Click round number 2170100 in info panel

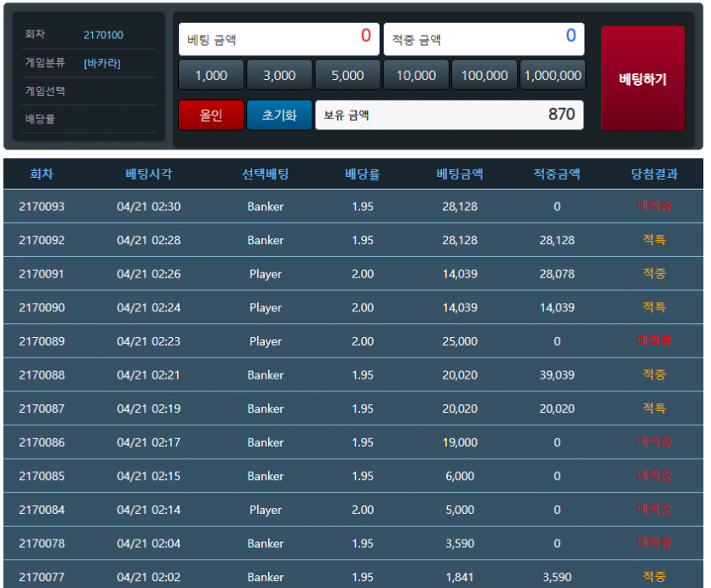(x=103, y=35)
